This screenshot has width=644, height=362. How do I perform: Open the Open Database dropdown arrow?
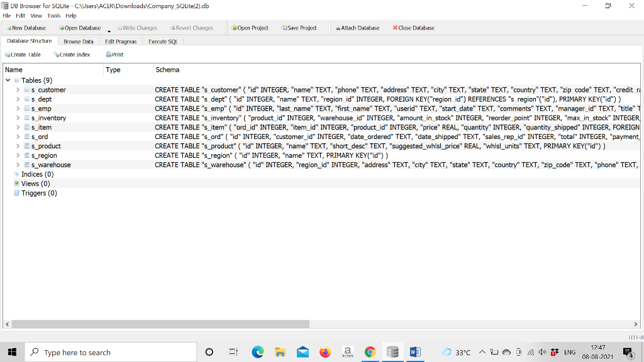tap(108, 30)
